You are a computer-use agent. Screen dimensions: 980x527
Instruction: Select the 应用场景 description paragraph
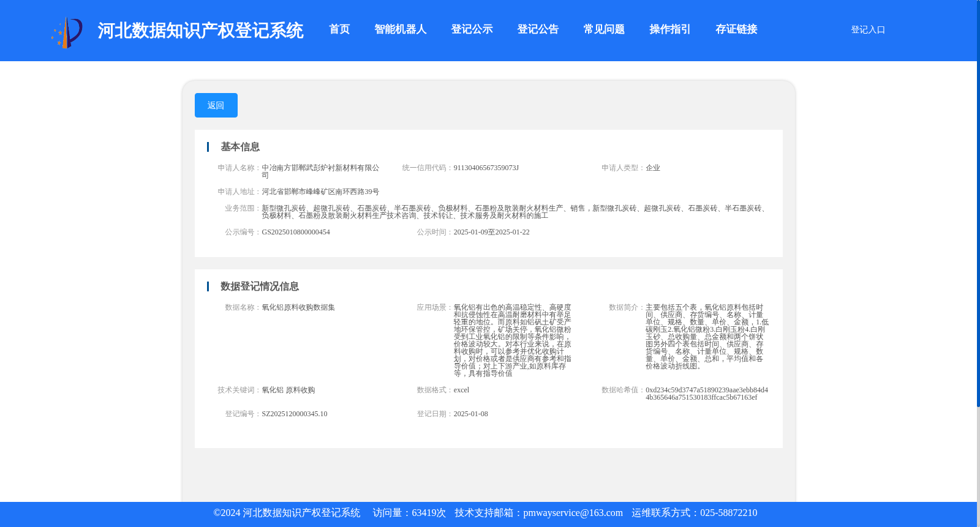click(x=513, y=340)
